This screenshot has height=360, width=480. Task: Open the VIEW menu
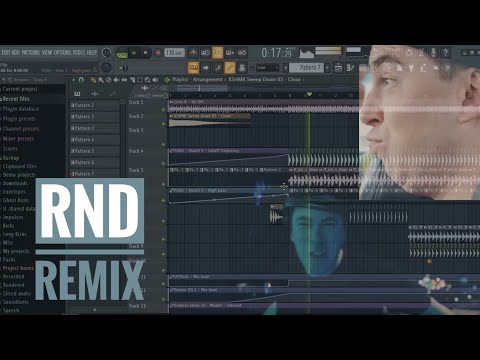coord(47,52)
